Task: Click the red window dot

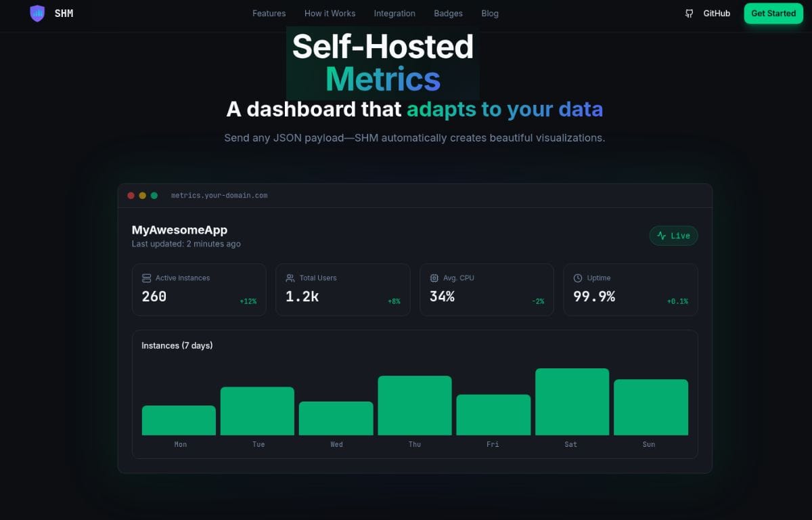Action: coord(131,196)
